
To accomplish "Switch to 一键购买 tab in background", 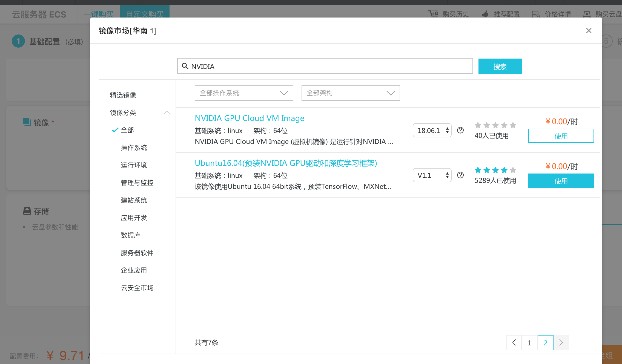I will (99, 14).
